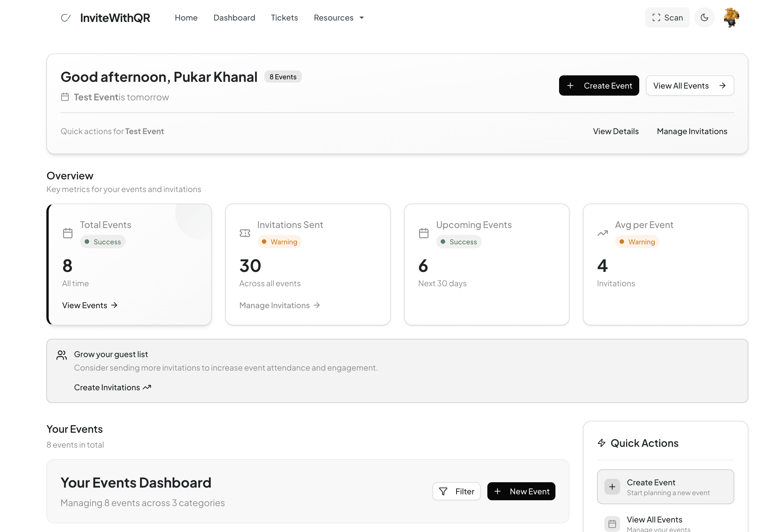Click the '8 events in total' text
This screenshot has width=779, height=532.
pyautogui.click(x=75, y=445)
